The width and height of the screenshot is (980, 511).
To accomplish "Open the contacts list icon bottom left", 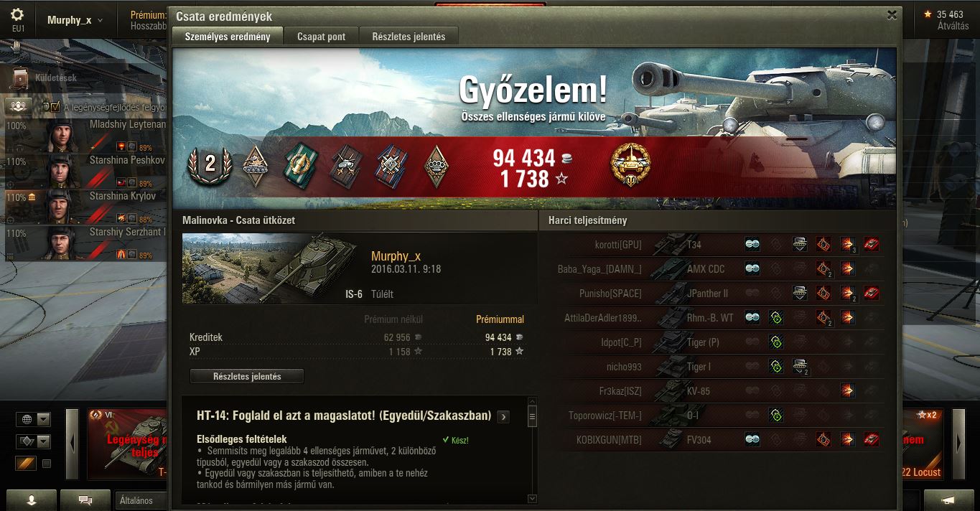I will point(31,500).
